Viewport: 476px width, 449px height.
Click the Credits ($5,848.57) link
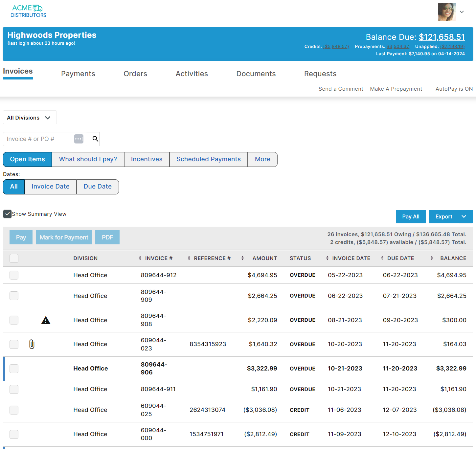pos(336,46)
